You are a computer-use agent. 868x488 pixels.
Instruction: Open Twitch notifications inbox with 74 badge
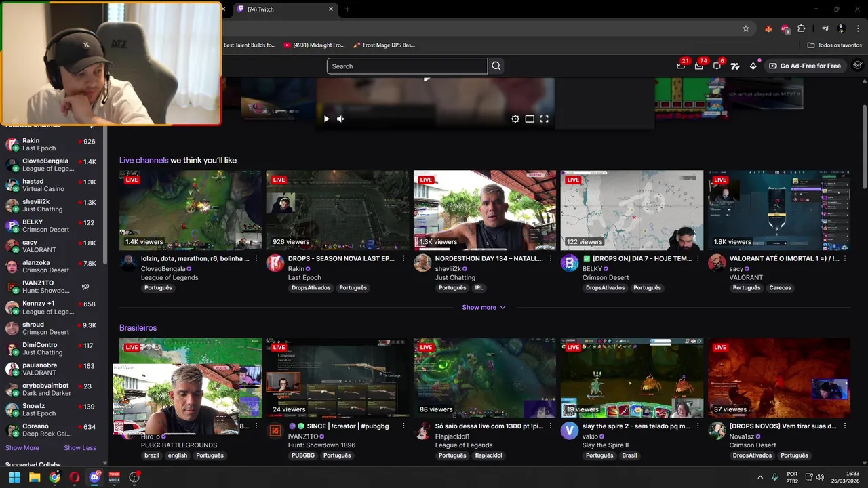point(698,66)
